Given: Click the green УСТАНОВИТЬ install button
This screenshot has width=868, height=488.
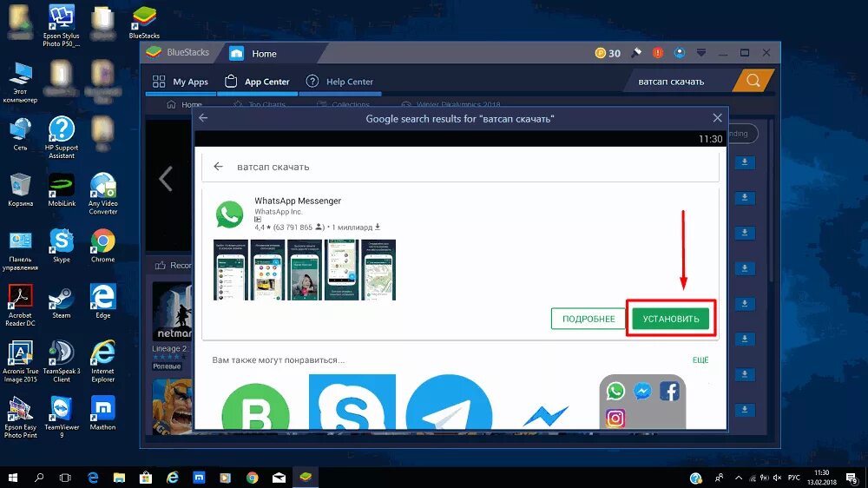Looking at the screenshot, I should [670, 319].
